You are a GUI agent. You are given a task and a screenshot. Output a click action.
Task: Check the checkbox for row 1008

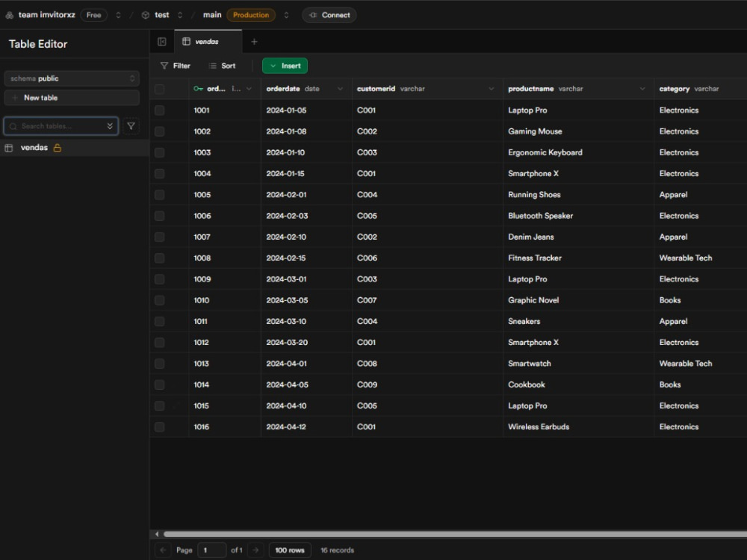[160, 258]
